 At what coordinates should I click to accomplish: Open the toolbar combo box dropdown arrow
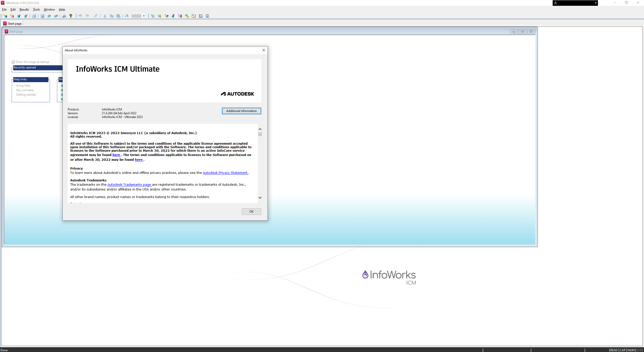point(144,16)
